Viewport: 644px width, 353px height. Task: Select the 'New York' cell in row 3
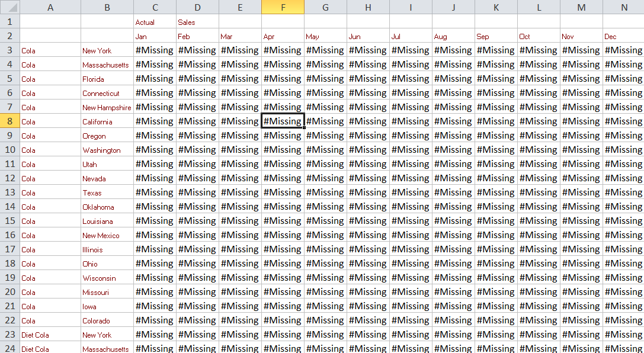coord(107,50)
